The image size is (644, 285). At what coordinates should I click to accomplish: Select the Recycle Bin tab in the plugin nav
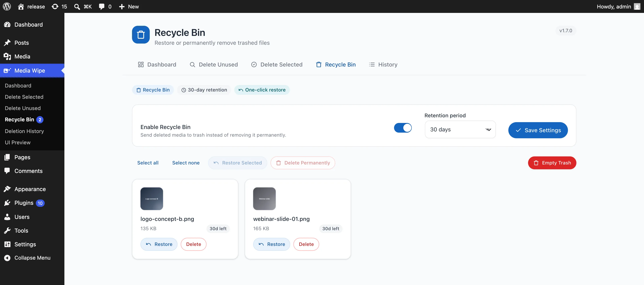click(x=336, y=65)
